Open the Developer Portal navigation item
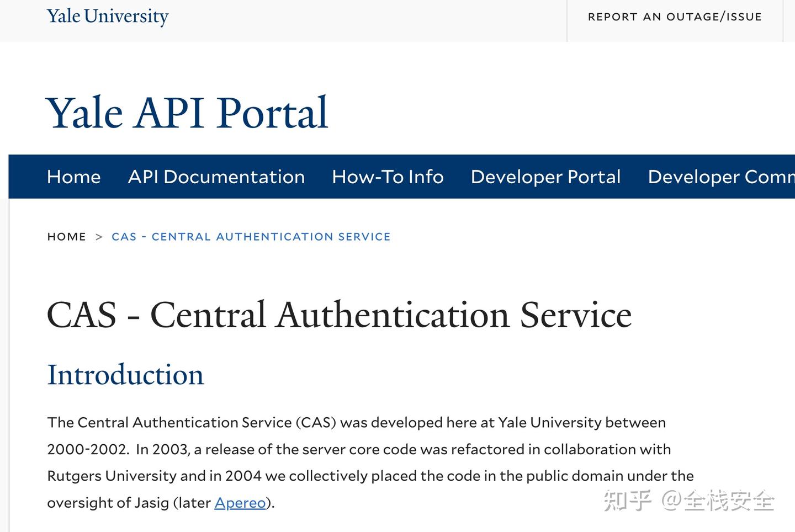 coord(545,177)
